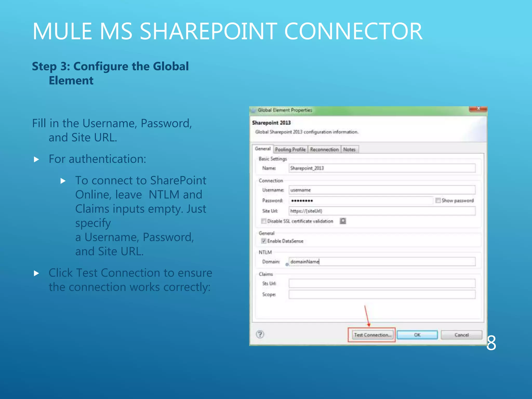Close the Global Element Properties dialog
Viewport: 532px width, 399px height.
tap(478, 109)
